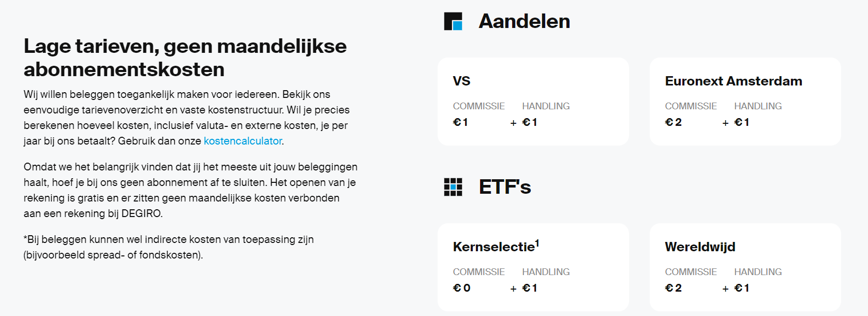Click the "Lage tarieven" main heading
The height and width of the screenshot is (316, 868).
(185, 58)
